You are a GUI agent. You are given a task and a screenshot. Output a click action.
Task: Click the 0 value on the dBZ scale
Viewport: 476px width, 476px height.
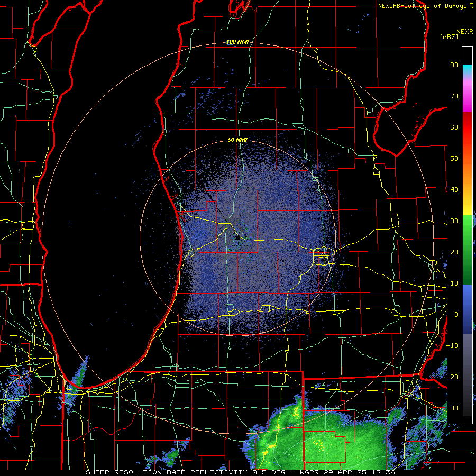coord(456,315)
